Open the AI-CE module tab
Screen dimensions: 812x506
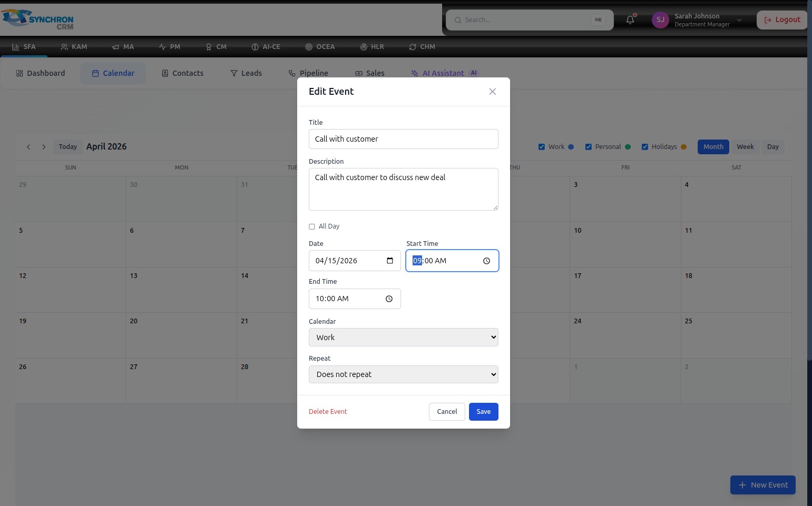(266, 47)
